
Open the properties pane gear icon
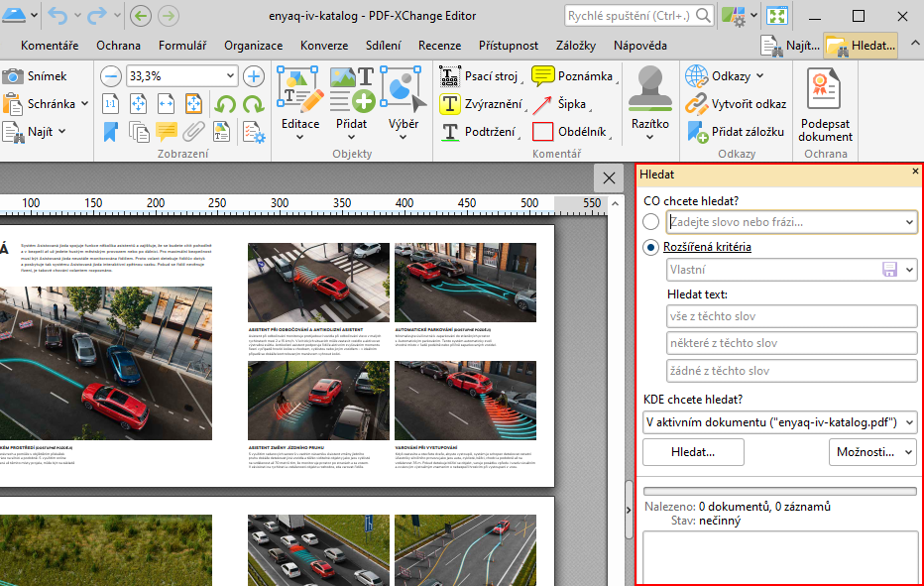[254, 132]
